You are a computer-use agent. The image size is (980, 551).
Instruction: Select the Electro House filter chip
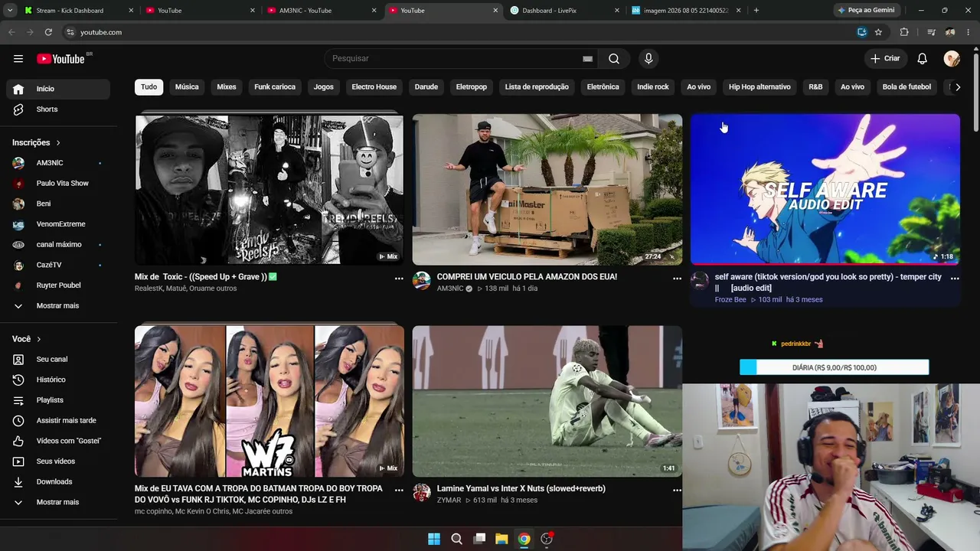click(x=374, y=87)
